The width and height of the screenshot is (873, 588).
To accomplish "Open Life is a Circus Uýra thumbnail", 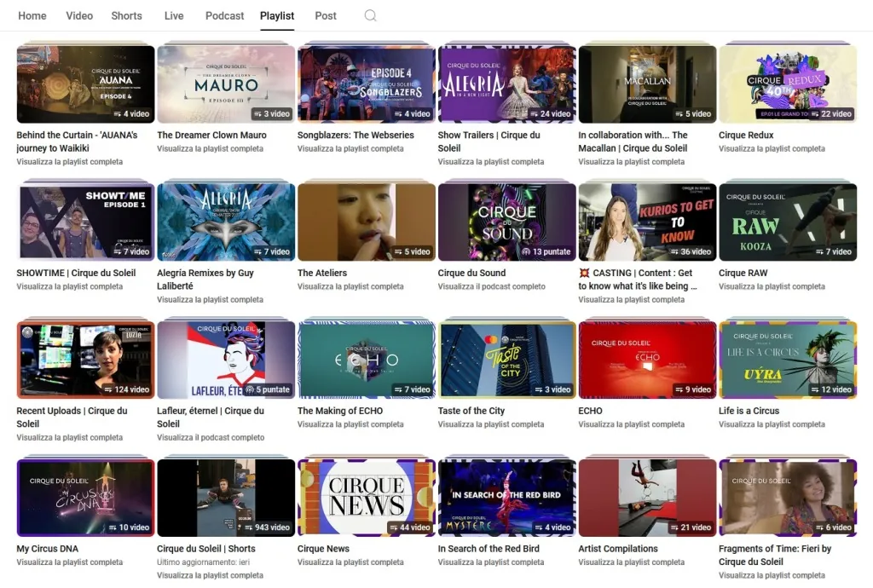I will (x=788, y=360).
